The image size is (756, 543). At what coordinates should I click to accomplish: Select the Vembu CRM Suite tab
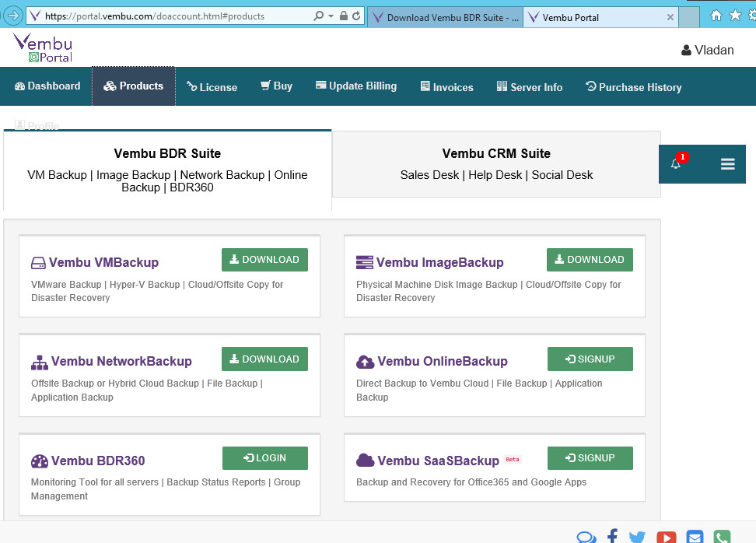click(496, 164)
